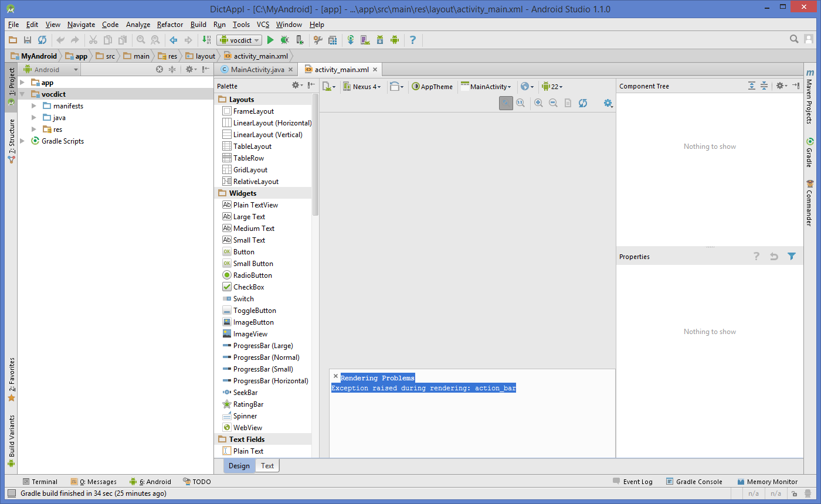Click the search magnifier at top right
The image size is (821, 504).
(x=794, y=39)
